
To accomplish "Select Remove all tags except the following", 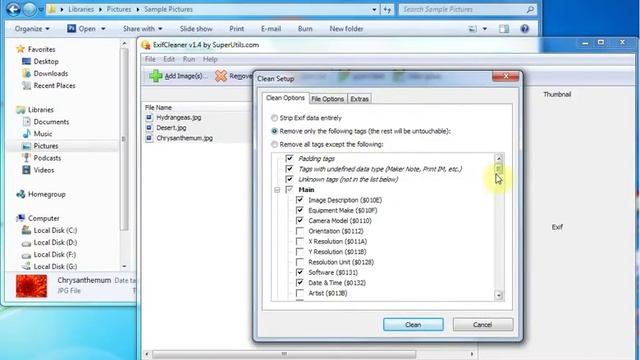I will [x=274, y=144].
